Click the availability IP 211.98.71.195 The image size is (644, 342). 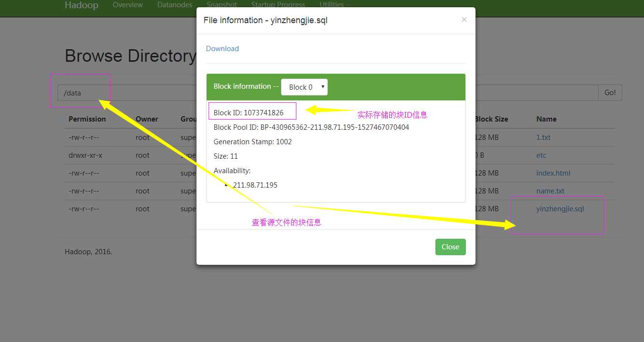point(255,185)
